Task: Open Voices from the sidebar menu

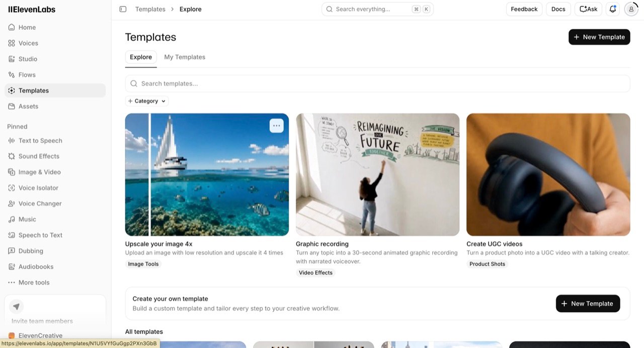Action: click(55, 43)
